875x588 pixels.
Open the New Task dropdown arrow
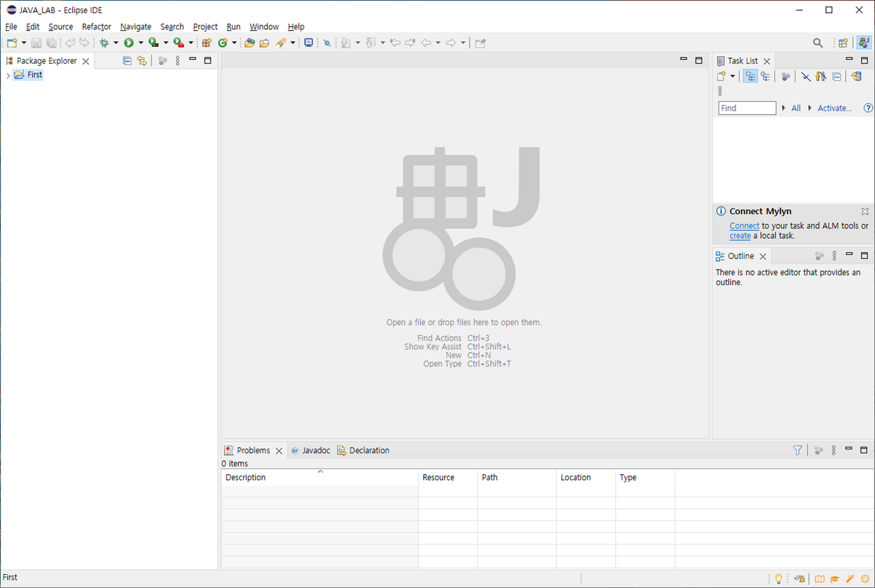(x=732, y=77)
